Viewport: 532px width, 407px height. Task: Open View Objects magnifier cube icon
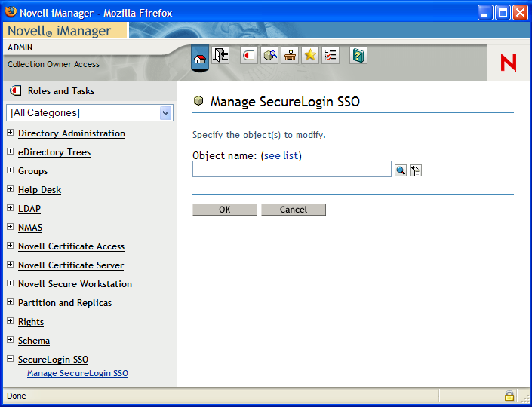[x=269, y=55]
